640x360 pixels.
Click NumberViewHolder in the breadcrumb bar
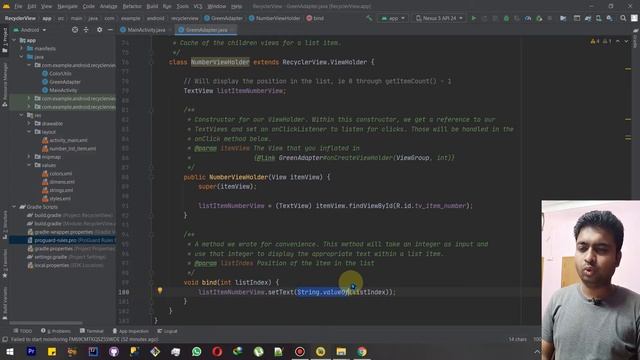(x=274, y=18)
